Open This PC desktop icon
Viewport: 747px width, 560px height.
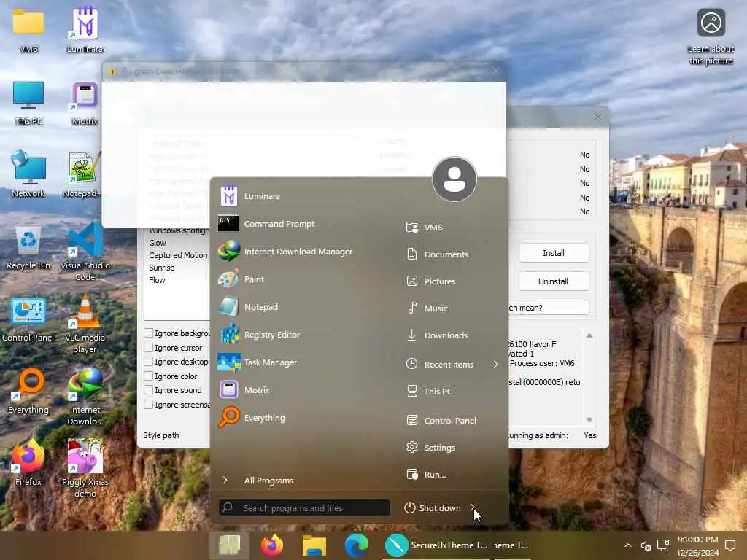(x=28, y=103)
